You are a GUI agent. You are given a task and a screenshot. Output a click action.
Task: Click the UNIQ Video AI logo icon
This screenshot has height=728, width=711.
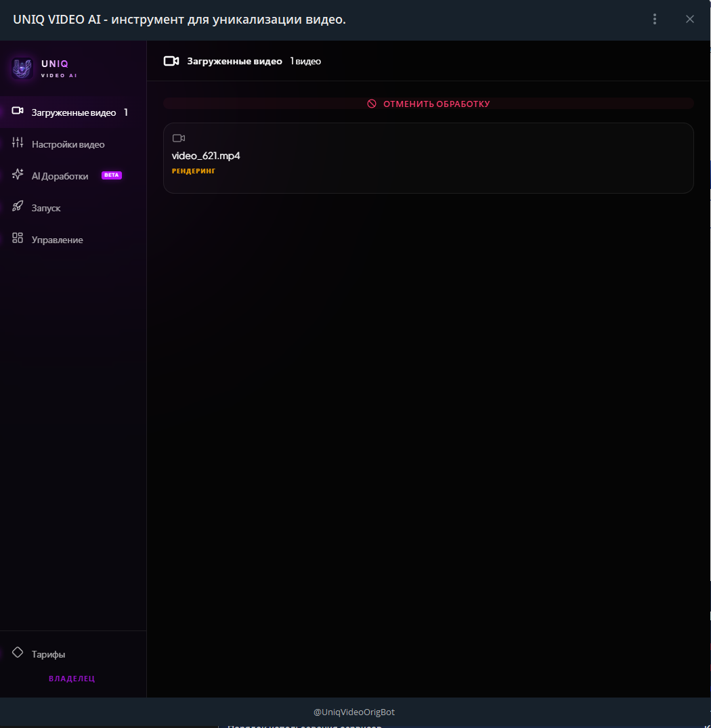[22, 68]
